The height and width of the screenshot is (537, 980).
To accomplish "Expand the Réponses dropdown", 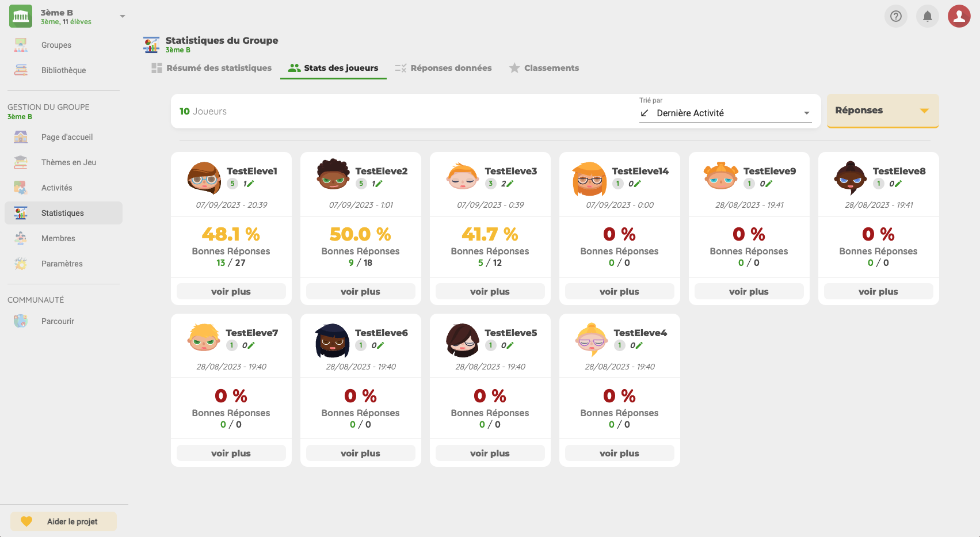I will (882, 111).
